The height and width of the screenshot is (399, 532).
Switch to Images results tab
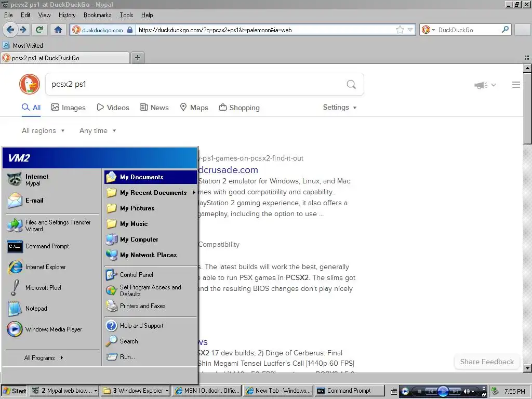[x=68, y=108]
